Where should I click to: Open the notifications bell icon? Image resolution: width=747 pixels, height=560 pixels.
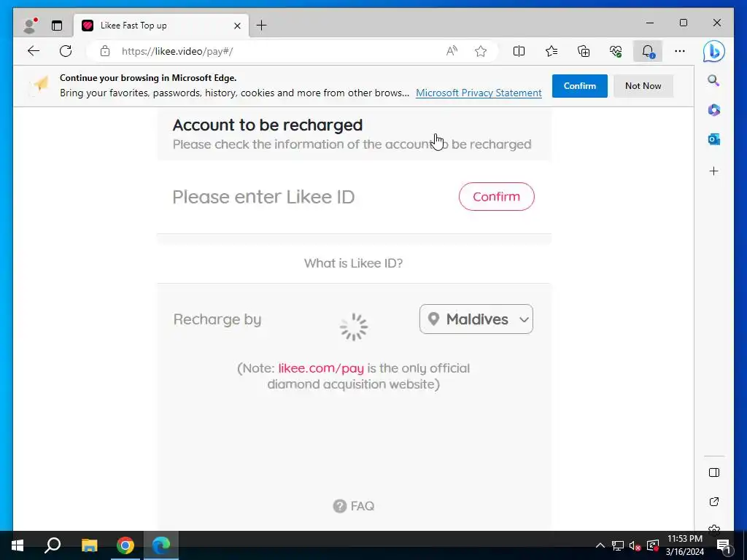point(648,51)
